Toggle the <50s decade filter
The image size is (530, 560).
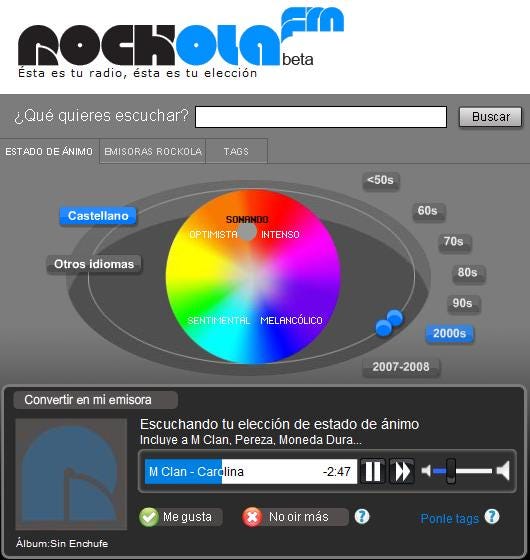click(x=381, y=180)
